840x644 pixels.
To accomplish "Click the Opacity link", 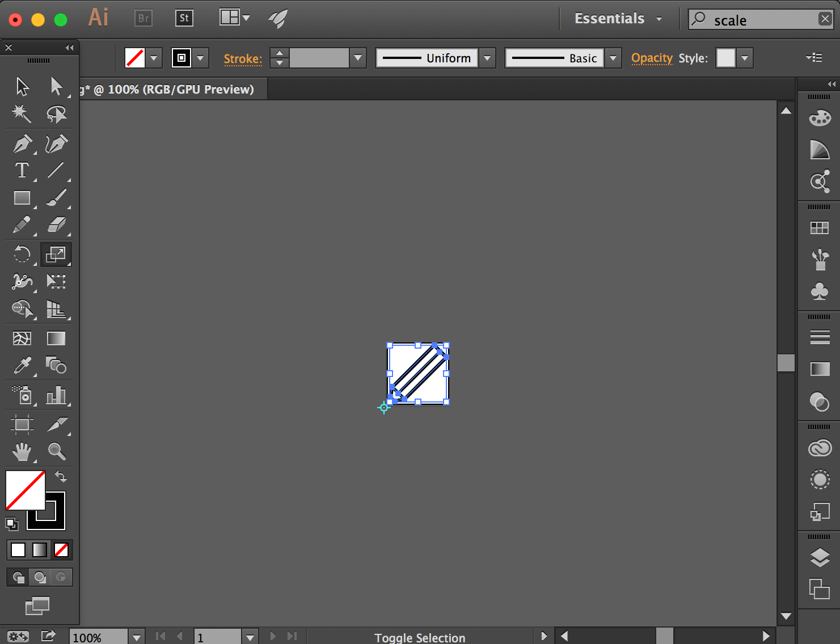I will (652, 58).
